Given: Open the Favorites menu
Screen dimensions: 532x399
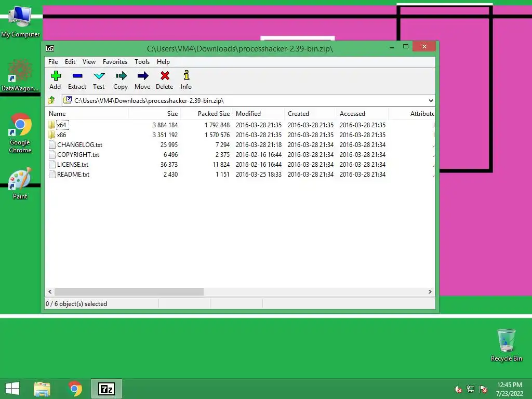Looking at the screenshot, I should pos(115,62).
